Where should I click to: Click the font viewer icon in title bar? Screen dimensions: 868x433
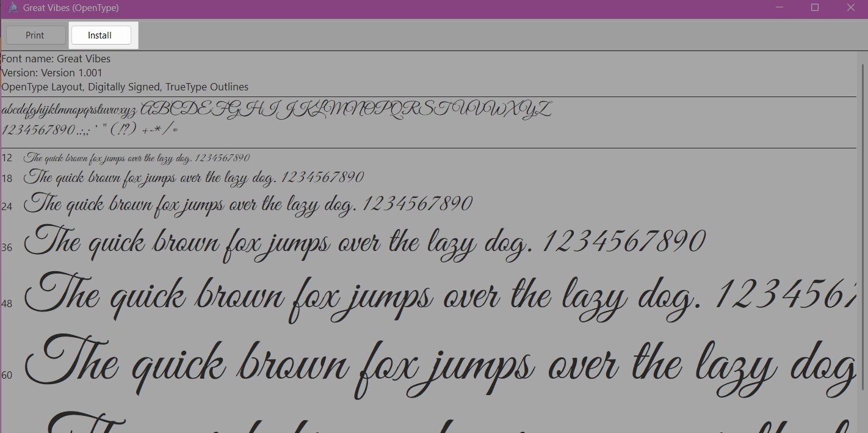(x=12, y=9)
